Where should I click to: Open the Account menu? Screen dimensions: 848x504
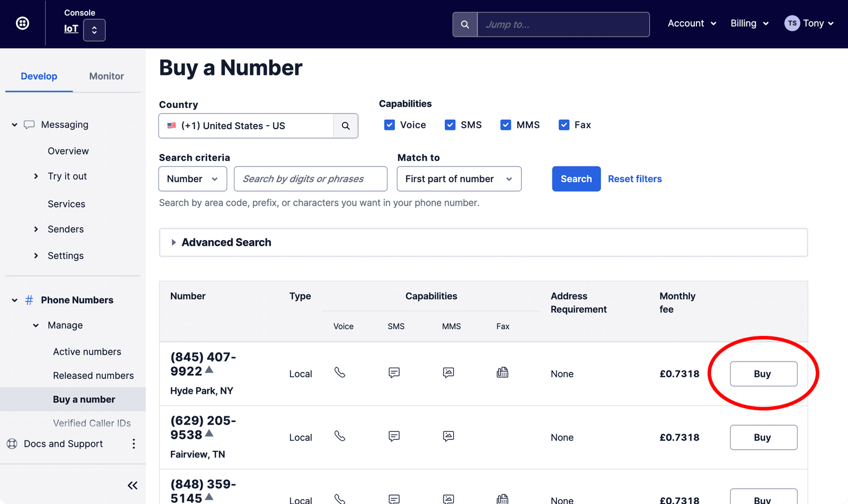pyautogui.click(x=692, y=23)
